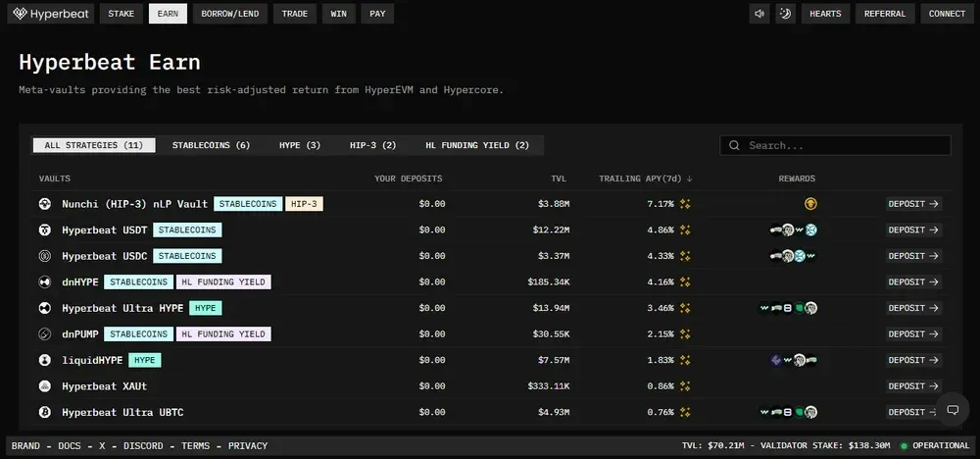The height and width of the screenshot is (459, 980).
Task: Sort by Trailing APY(7d) column arrow
Action: (689, 178)
